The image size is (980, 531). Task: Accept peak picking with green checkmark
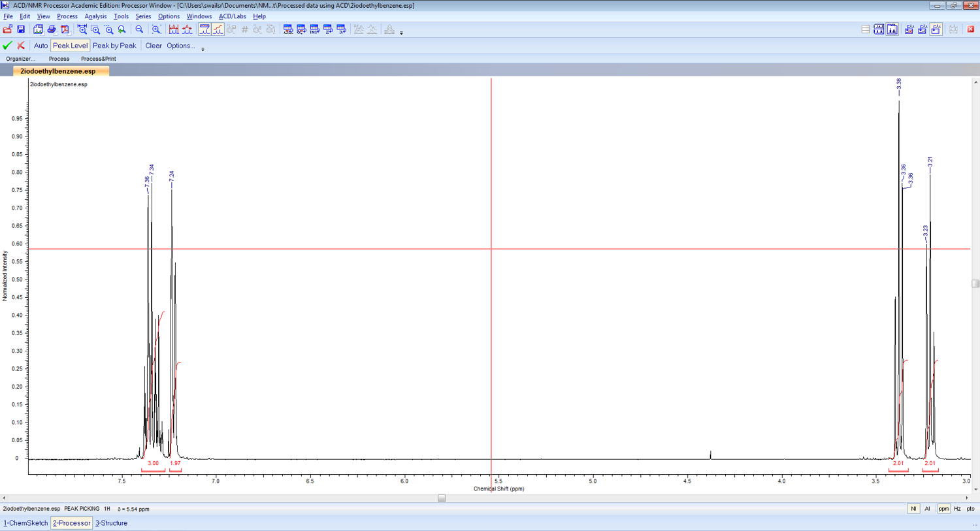pyautogui.click(x=7, y=46)
